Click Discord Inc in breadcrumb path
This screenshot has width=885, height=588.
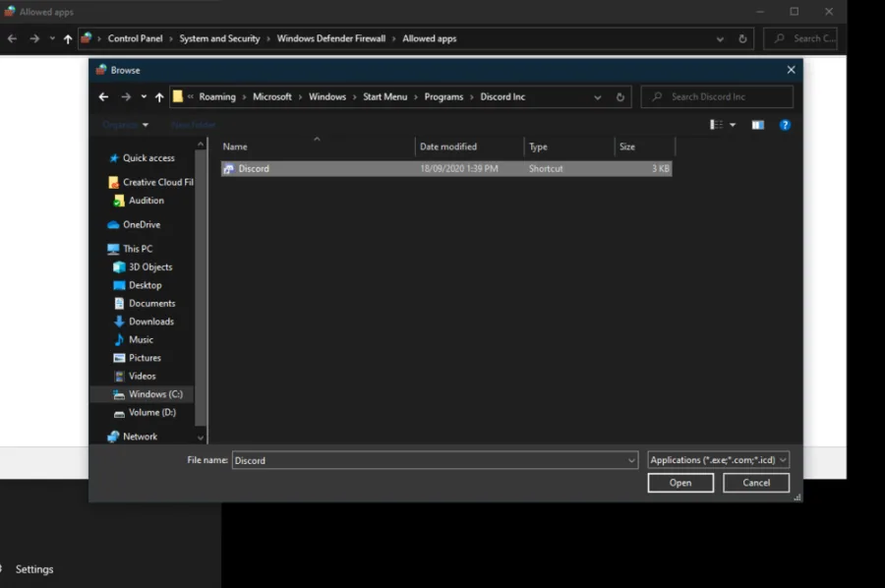(x=502, y=96)
